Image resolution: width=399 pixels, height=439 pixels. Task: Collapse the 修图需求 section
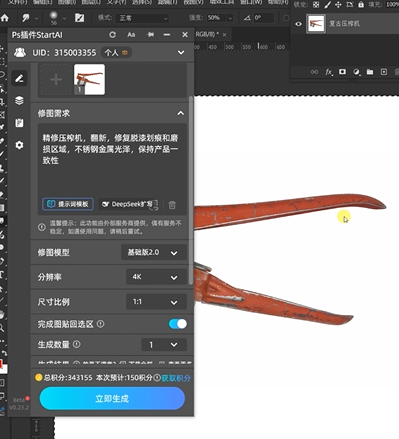[180, 113]
